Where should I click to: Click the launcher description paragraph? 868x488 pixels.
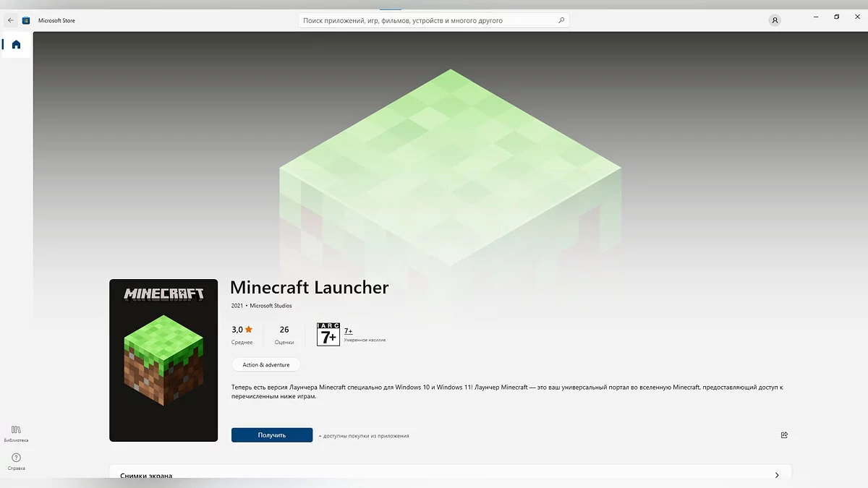(507, 392)
